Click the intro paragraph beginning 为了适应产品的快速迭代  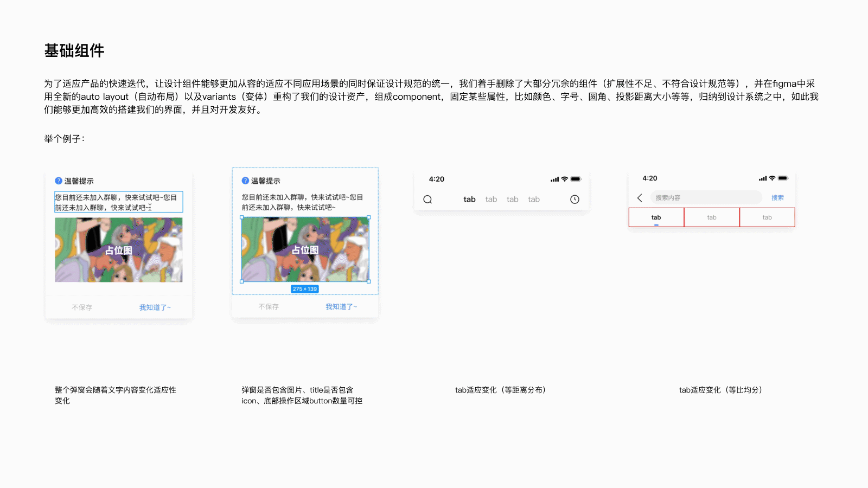pos(432,97)
